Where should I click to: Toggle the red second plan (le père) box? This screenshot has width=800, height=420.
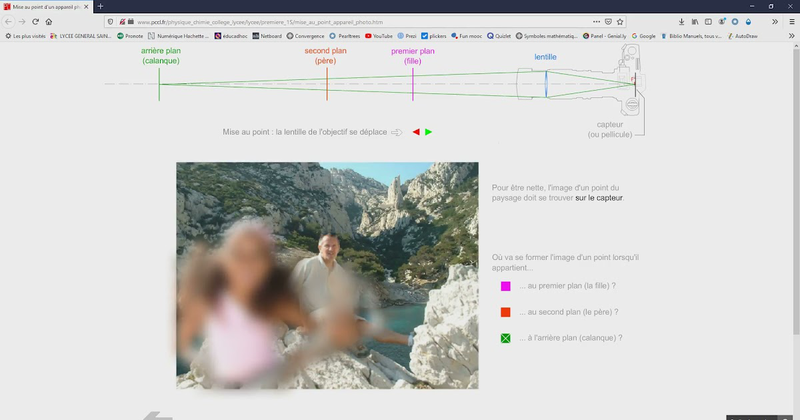pyautogui.click(x=506, y=312)
